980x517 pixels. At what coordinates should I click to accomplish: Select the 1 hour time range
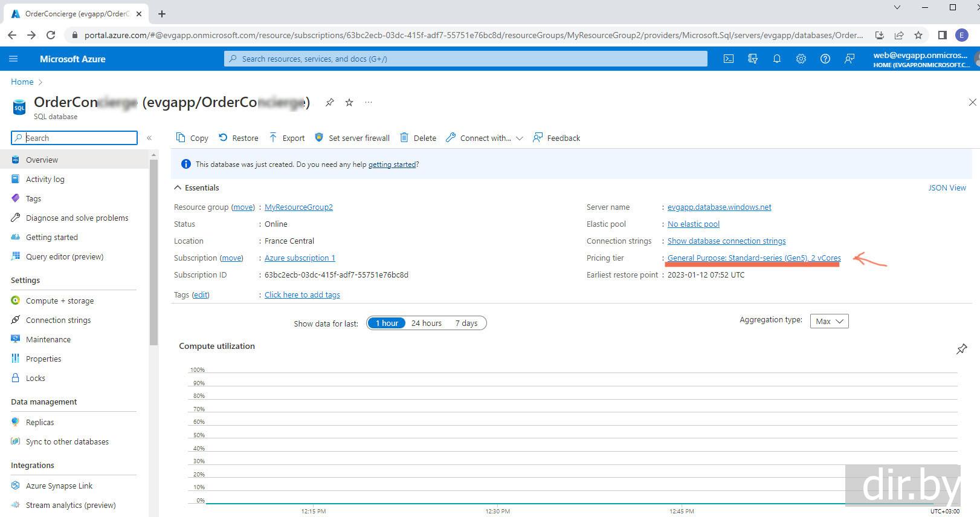click(x=387, y=323)
